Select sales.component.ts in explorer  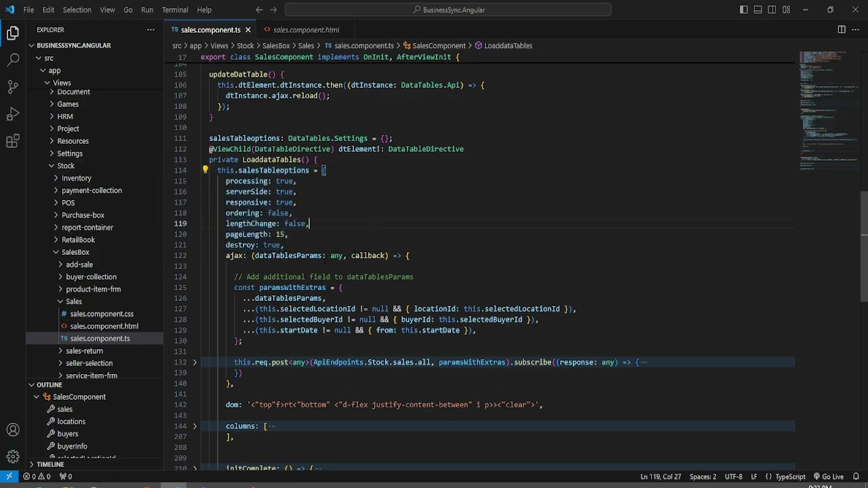click(100, 338)
